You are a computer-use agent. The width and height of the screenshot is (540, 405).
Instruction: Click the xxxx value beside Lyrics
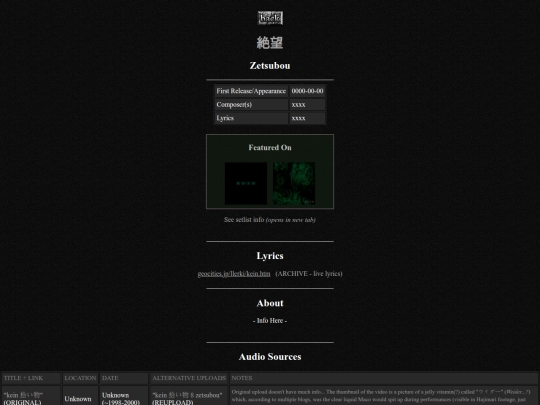[x=307, y=118]
